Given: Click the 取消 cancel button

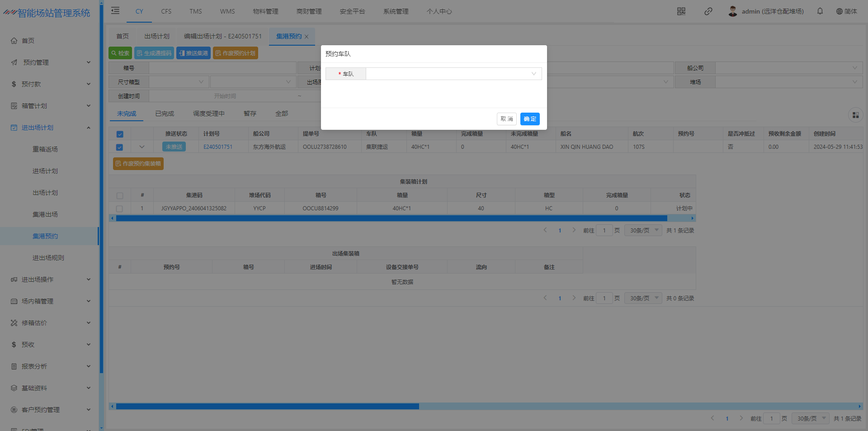Looking at the screenshot, I should (x=506, y=119).
